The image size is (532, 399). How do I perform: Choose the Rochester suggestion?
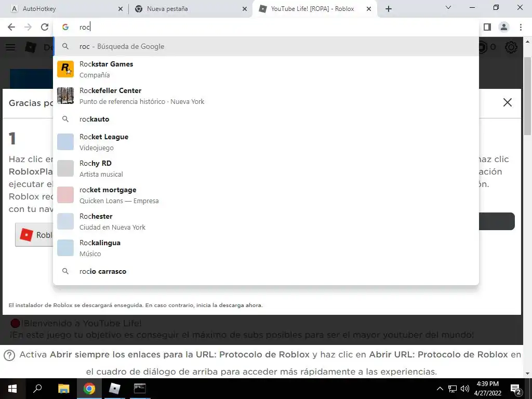(266, 221)
